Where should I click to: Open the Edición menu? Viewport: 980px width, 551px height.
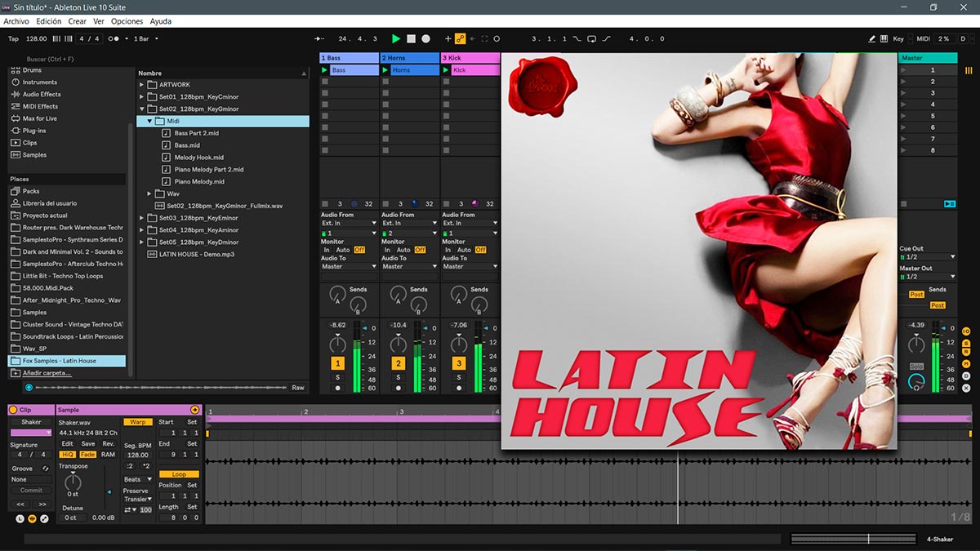click(x=49, y=21)
